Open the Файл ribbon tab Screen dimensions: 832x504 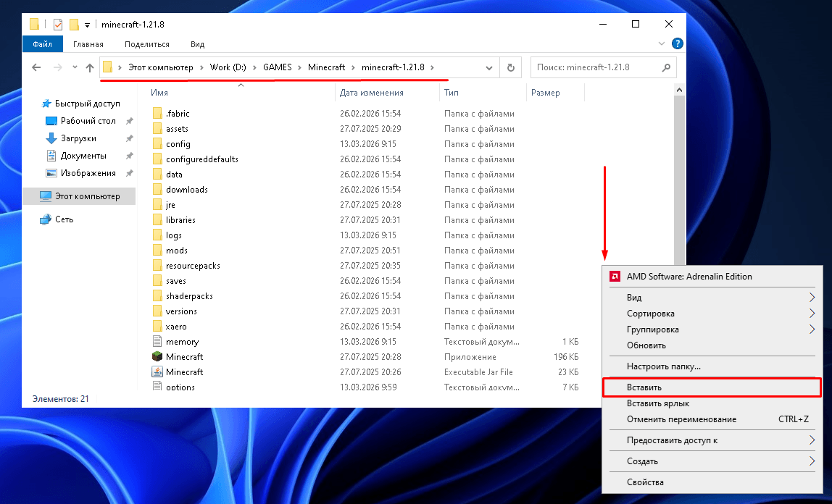tap(42, 44)
